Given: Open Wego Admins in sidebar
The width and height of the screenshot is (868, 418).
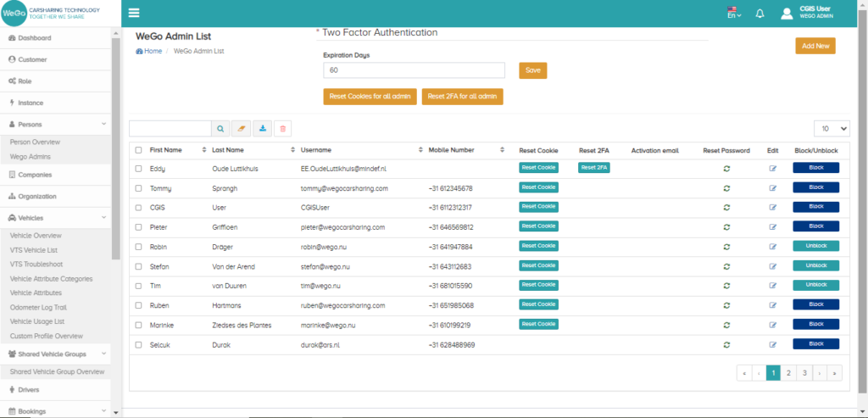Looking at the screenshot, I should [30, 157].
